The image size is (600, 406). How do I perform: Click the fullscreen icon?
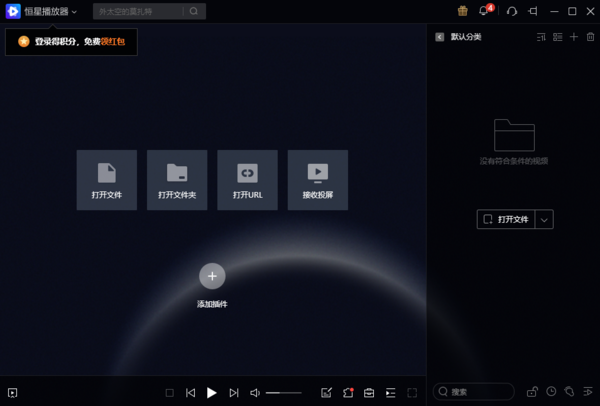click(412, 393)
